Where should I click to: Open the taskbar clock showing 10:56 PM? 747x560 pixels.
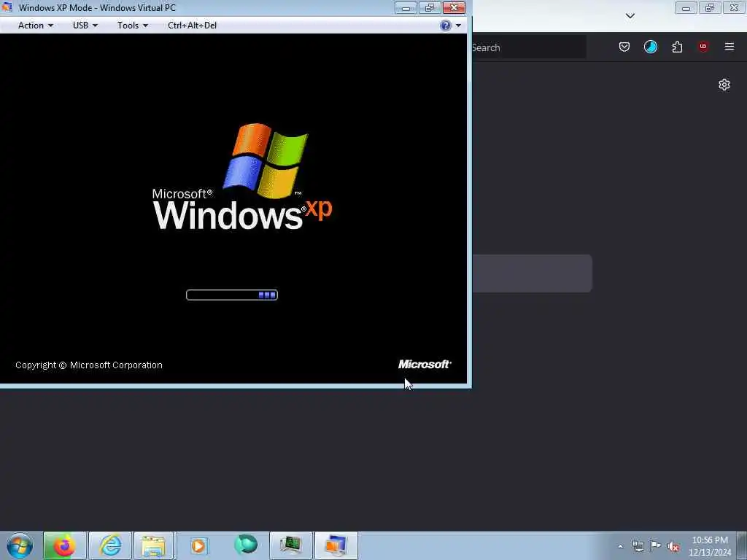(x=710, y=546)
